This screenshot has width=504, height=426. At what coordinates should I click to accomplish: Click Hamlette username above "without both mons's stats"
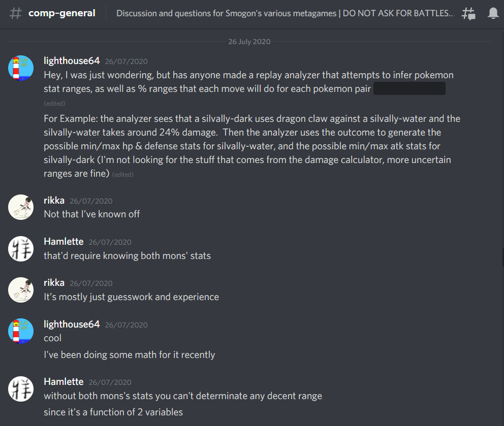point(64,382)
